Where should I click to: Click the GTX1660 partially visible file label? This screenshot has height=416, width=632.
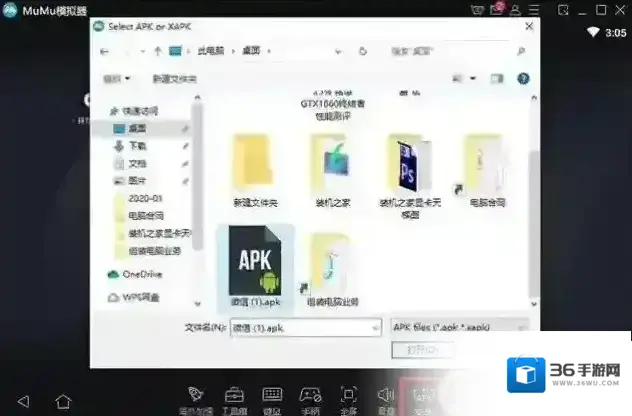point(333,107)
